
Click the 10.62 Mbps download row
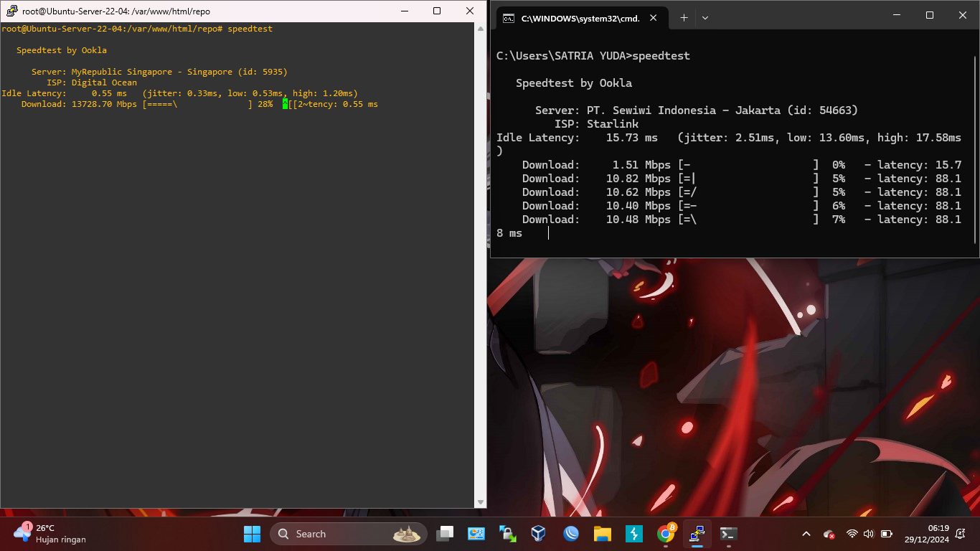click(x=742, y=192)
